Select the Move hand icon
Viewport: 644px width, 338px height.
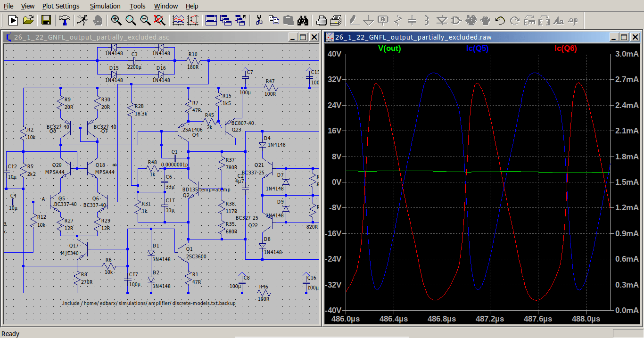[x=471, y=20]
